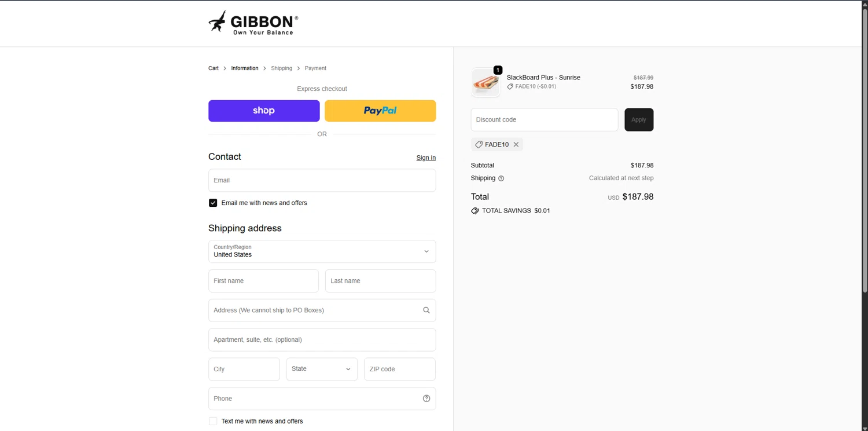The width and height of the screenshot is (868, 431).
Task: Focus the Discount code field
Action: pyautogui.click(x=545, y=119)
